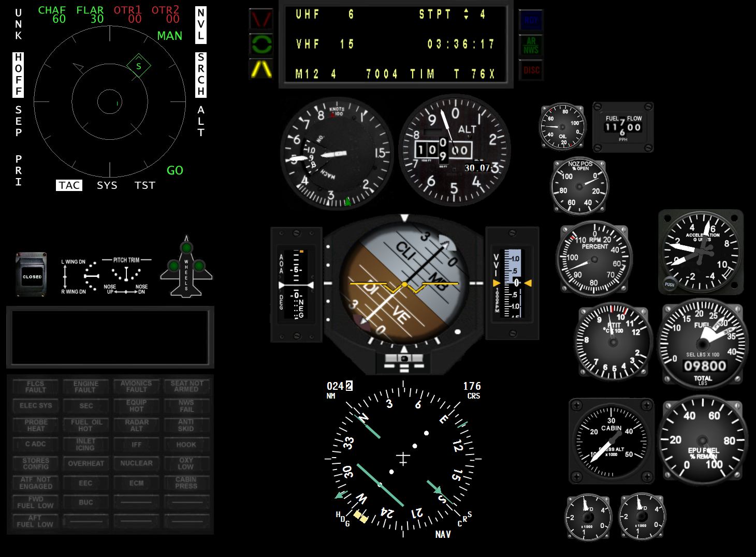Viewport: 756px width, 557px height.
Task: Click the fuel flow PPH readout
Action: coord(623,127)
